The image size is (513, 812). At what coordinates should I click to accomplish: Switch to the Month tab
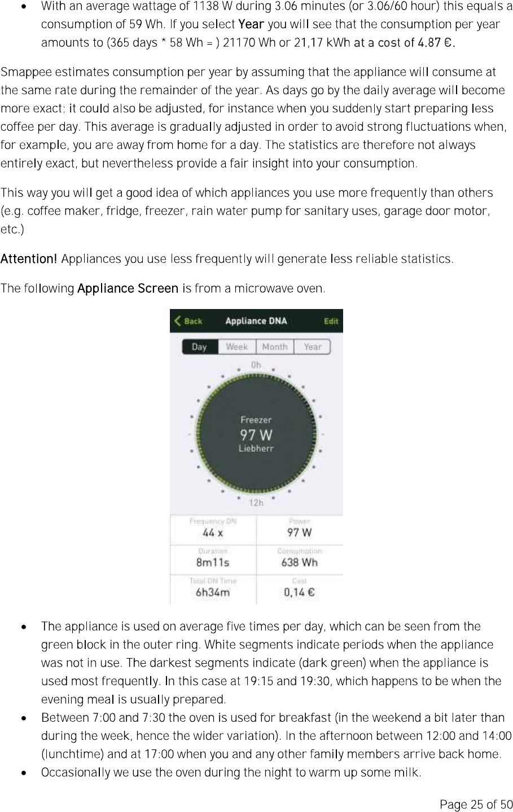coord(275,347)
